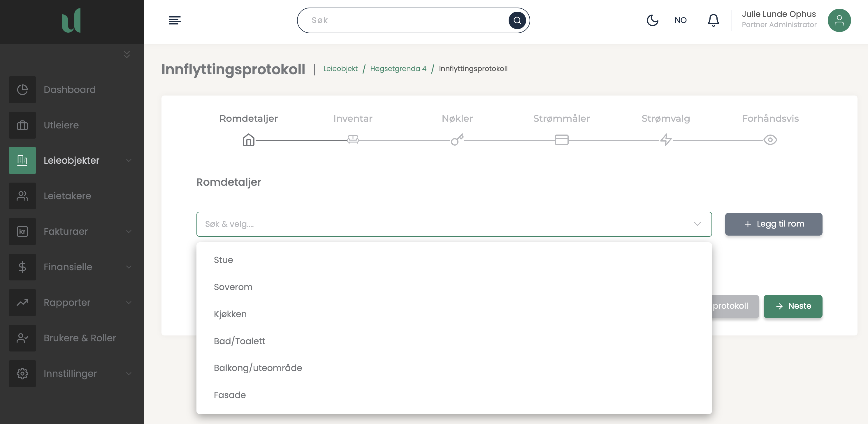
Task: Open Dashboard from sidebar
Action: pyautogui.click(x=69, y=90)
